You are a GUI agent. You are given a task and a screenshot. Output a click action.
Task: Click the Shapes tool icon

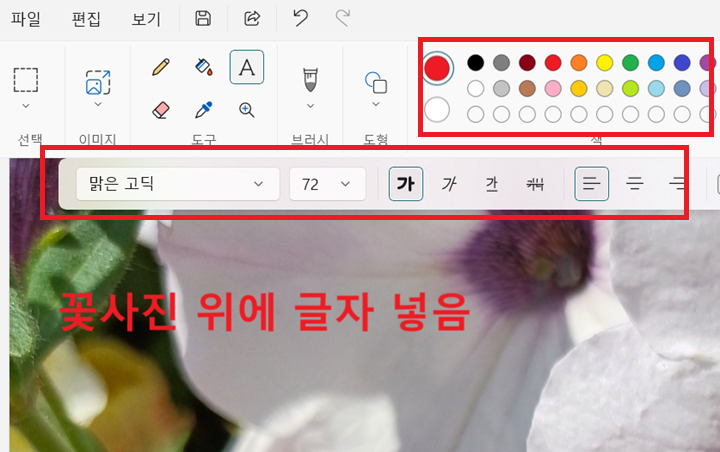pos(376,82)
